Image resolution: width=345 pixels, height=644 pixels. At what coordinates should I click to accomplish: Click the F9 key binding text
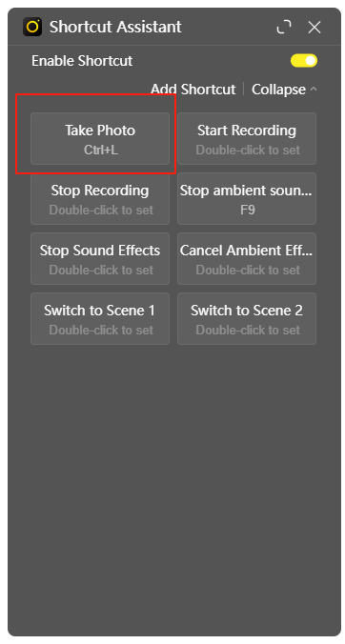point(248,211)
